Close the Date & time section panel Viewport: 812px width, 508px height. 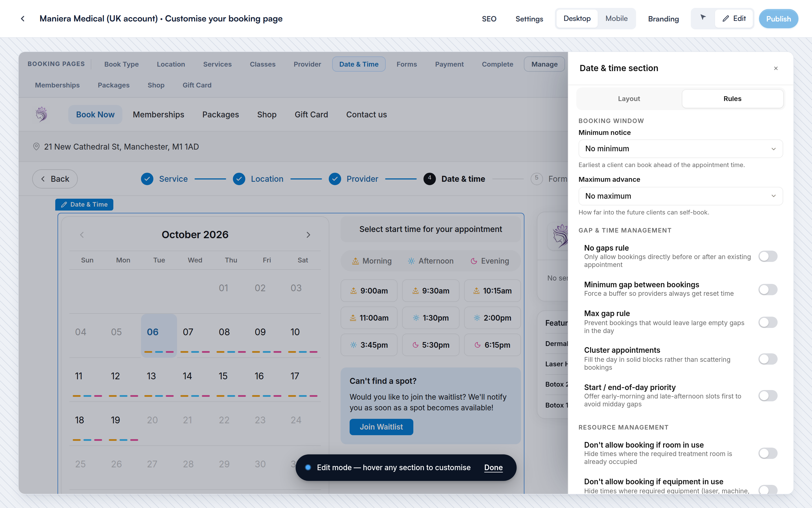775,68
